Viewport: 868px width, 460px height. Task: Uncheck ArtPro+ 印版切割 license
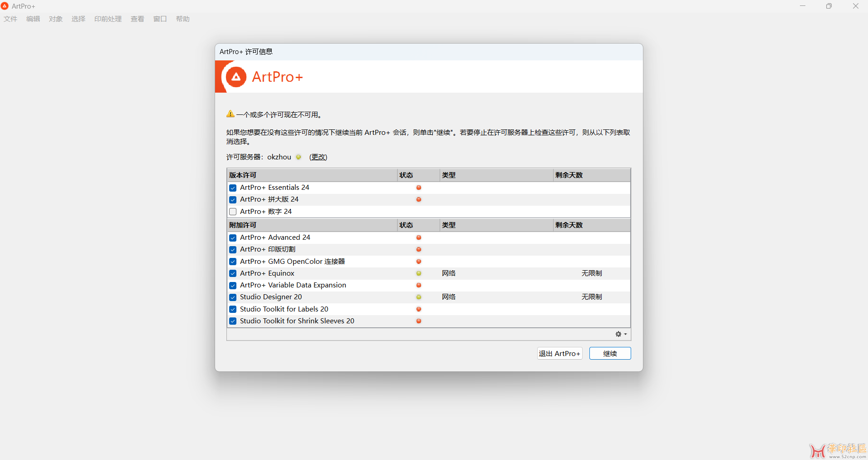tap(233, 249)
